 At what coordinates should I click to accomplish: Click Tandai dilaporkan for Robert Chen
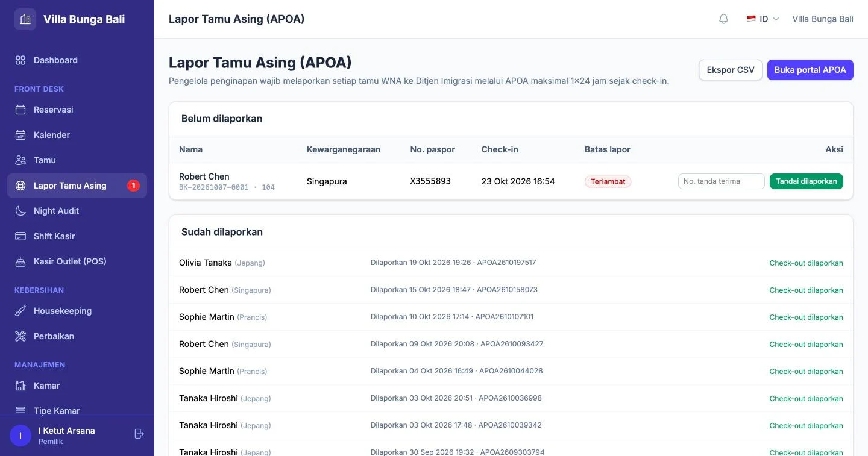coord(807,181)
